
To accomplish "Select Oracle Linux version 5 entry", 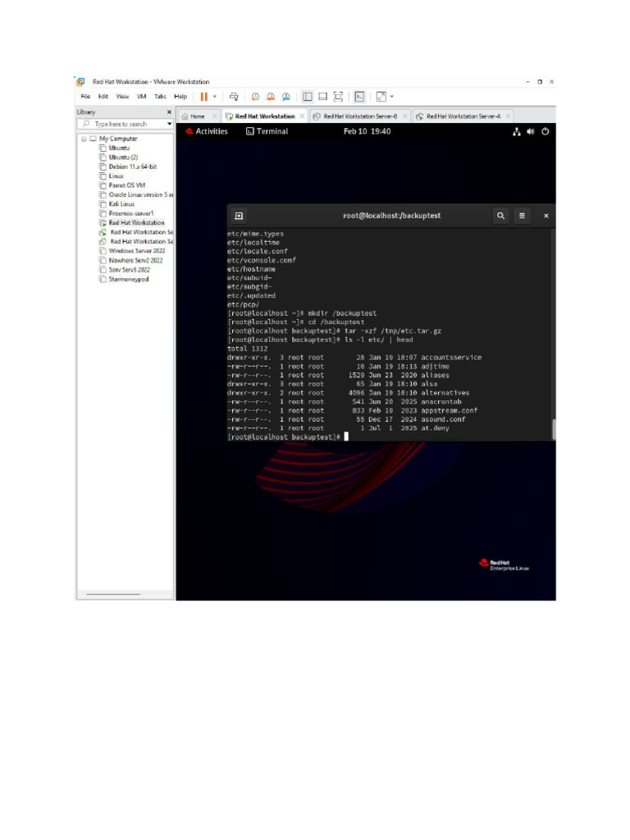I will [141, 195].
